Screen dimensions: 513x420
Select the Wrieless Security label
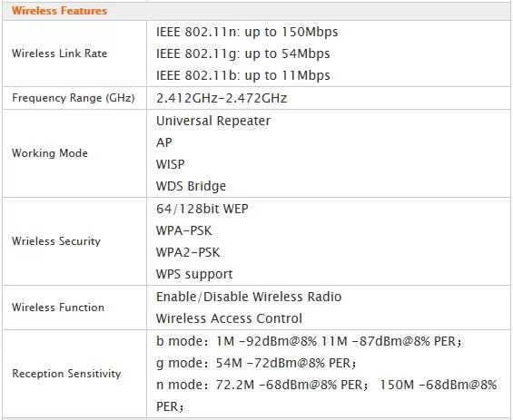coord(56,241)
